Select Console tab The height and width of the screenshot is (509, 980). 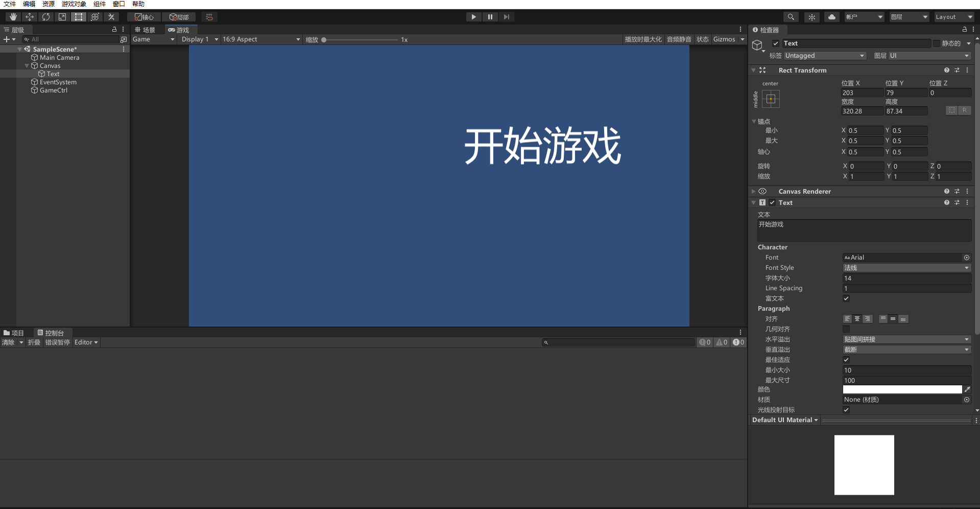(51, 333)
